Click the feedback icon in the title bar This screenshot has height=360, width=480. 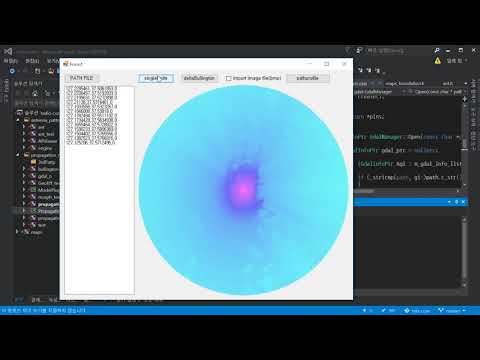[359, 51]
